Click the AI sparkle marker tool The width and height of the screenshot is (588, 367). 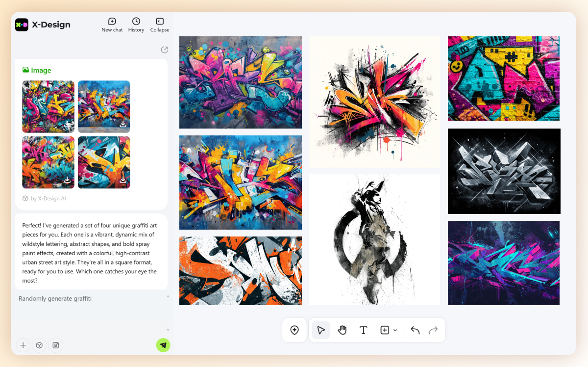294,330
